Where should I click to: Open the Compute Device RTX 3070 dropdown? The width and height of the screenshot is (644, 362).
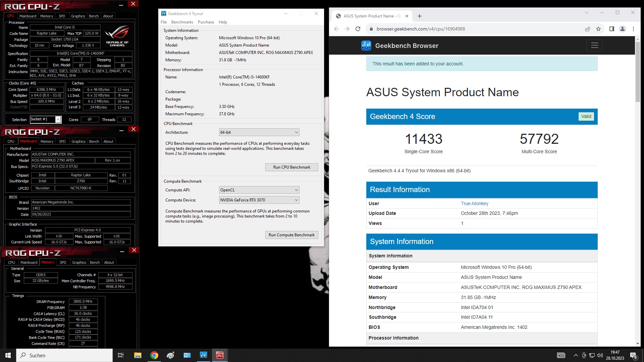(x=259, y=200)
